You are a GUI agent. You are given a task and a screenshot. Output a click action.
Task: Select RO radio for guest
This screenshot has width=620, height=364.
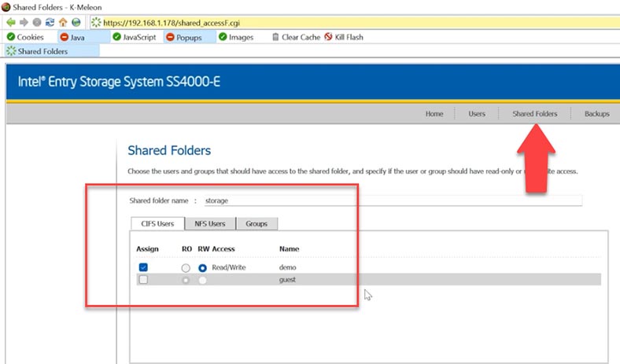[x=186, y=280]
